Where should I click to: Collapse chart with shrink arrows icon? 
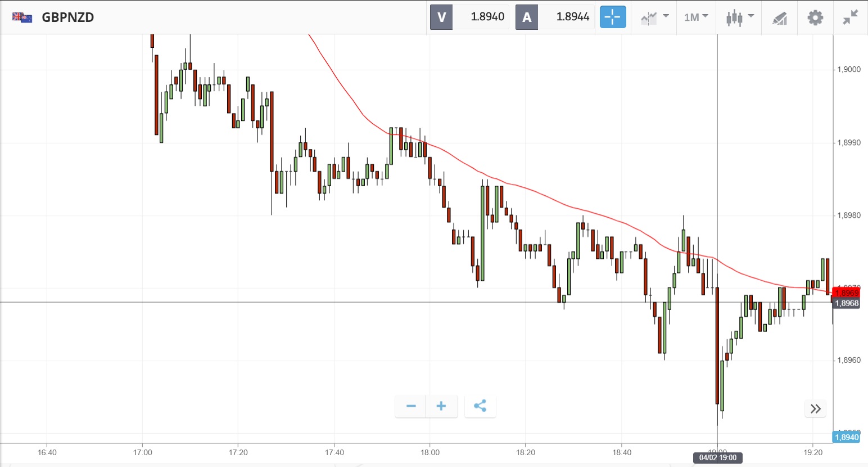[x=850, y=17]
